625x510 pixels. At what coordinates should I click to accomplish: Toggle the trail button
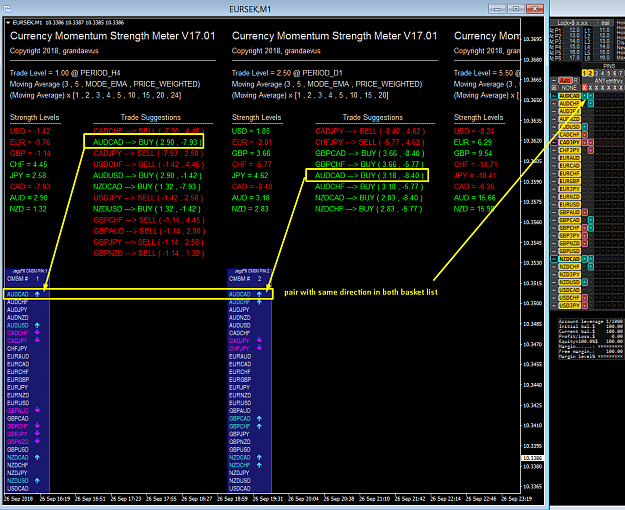605,23
